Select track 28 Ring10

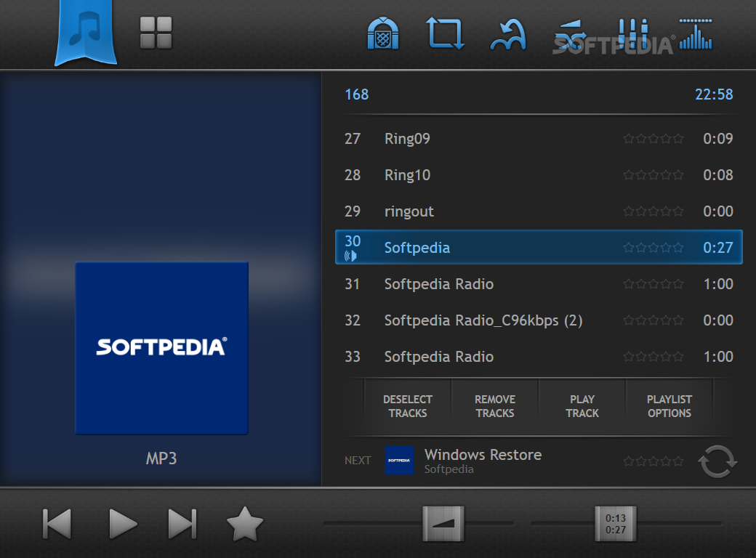point(539,175)
